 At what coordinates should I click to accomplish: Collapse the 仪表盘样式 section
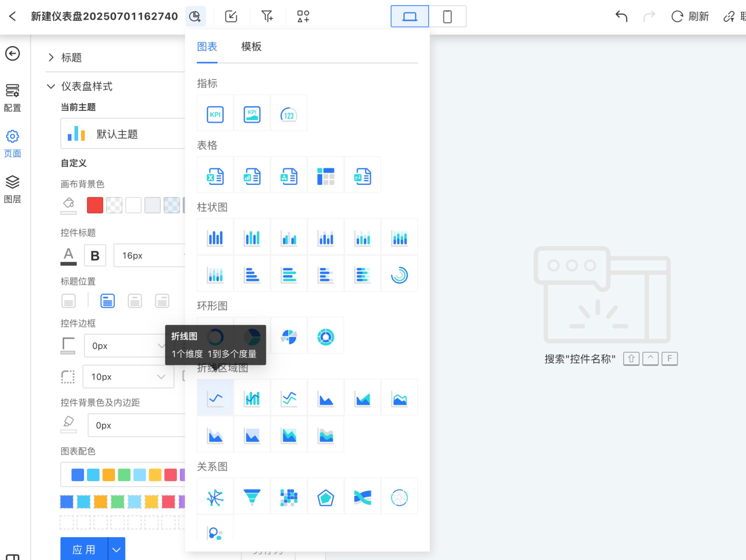click(x=51, y=87)
